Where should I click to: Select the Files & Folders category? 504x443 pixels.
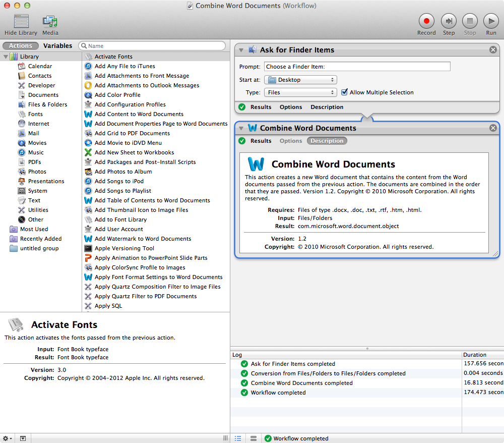click(47, 104)
